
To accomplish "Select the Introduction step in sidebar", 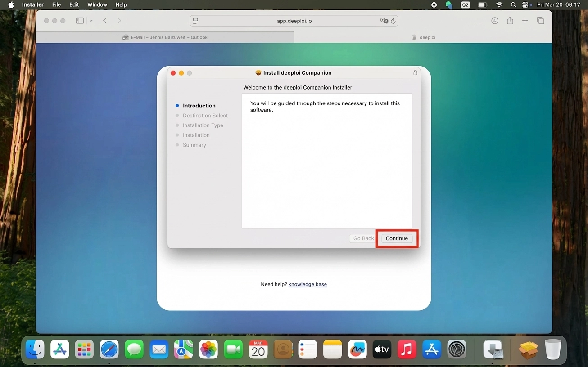I will [199, 106].
